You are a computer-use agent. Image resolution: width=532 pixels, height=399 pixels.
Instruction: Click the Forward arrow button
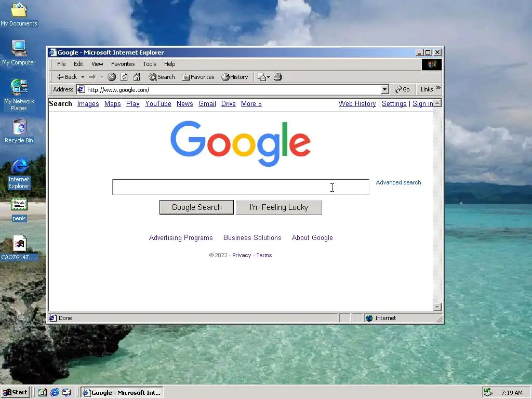(x=92, y=77)
